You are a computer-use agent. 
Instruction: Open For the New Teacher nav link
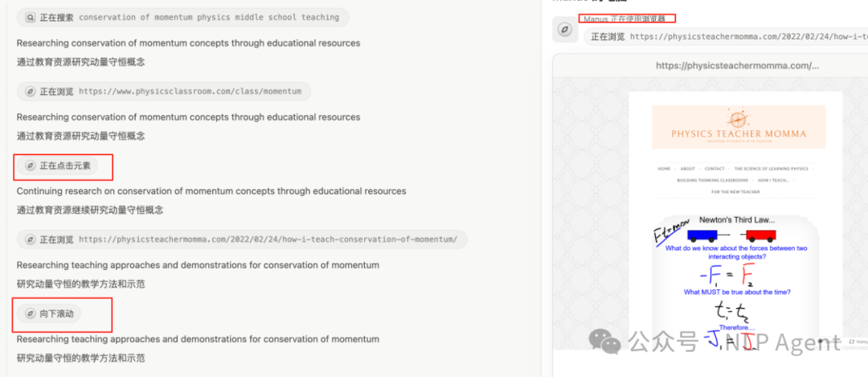(x=737, y=192)
